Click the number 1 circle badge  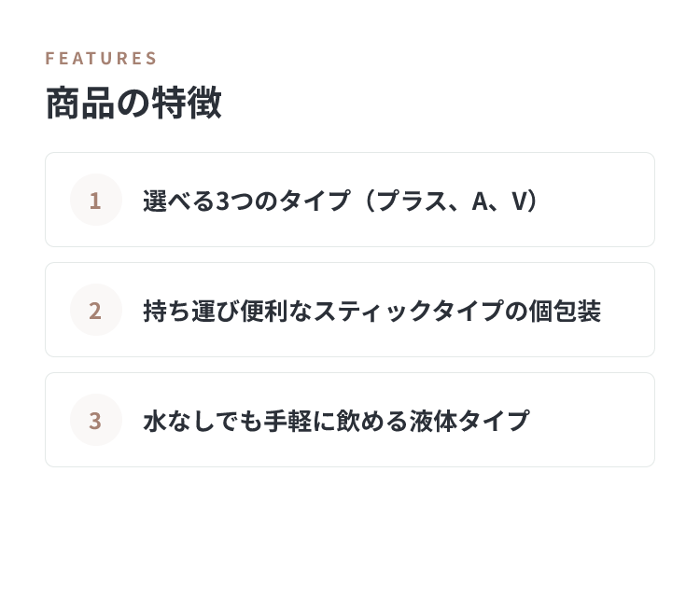[96, 200]
